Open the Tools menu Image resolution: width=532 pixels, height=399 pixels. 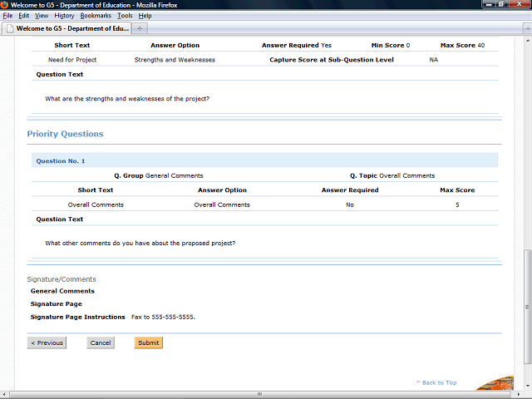point(125,16)
